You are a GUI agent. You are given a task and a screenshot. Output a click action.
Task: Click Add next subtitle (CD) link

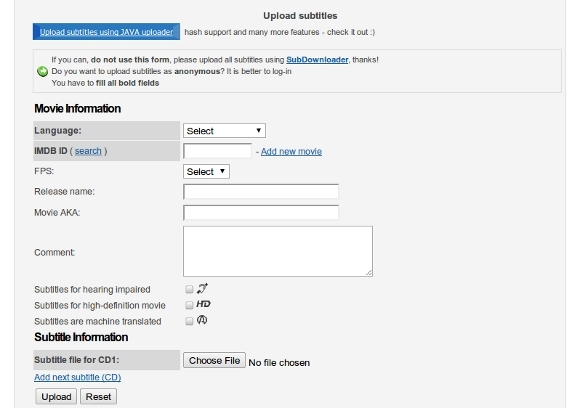[77, 377]
